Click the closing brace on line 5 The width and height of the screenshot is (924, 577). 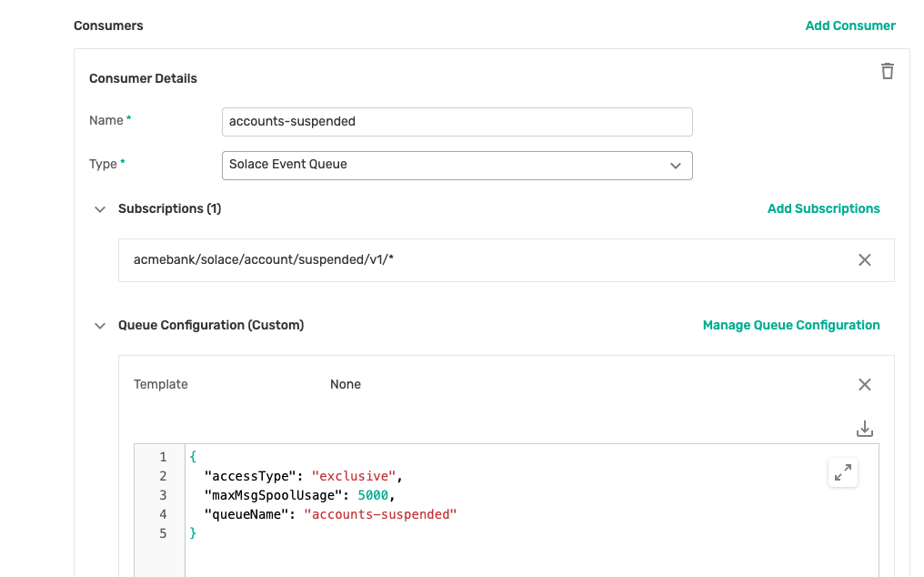(x=193, y=533)
